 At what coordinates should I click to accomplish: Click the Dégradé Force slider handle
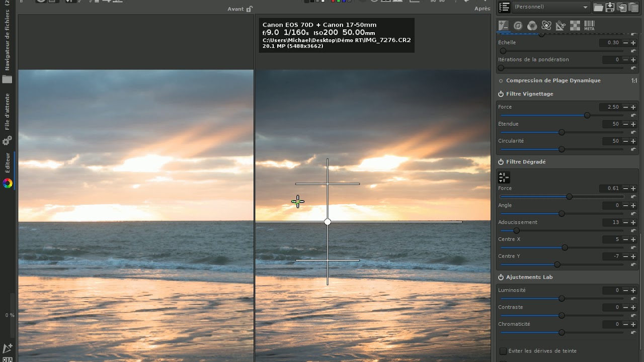point(569,197)
